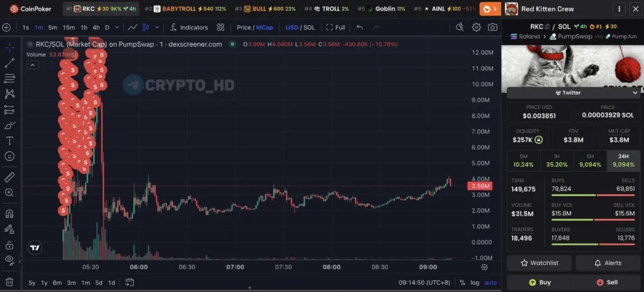Undo the last chart action
644x292 pixels.
pyautogui.click(x=360, y=28)
